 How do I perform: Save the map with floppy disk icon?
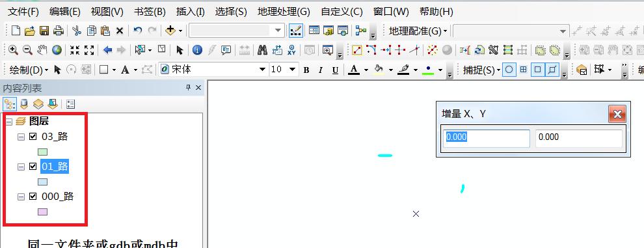[x=44, y=31]
